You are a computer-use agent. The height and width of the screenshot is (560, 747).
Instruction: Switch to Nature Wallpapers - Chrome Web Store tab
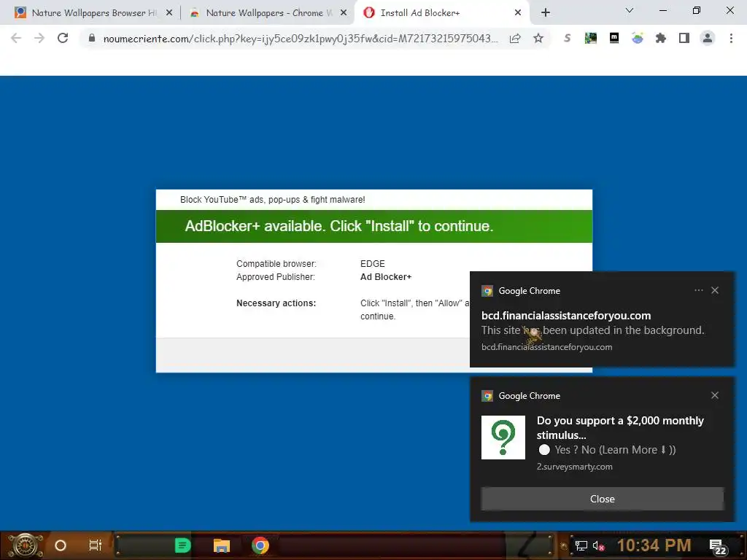click(x=268, y=13)
